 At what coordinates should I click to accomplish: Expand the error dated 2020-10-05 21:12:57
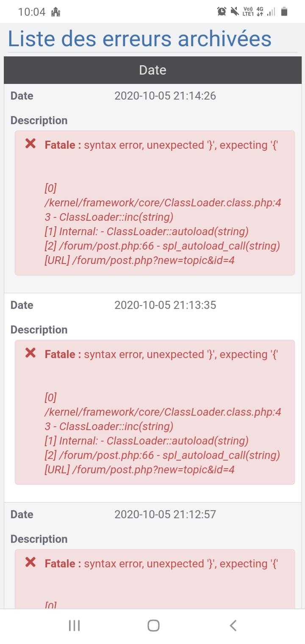point(165,514)
